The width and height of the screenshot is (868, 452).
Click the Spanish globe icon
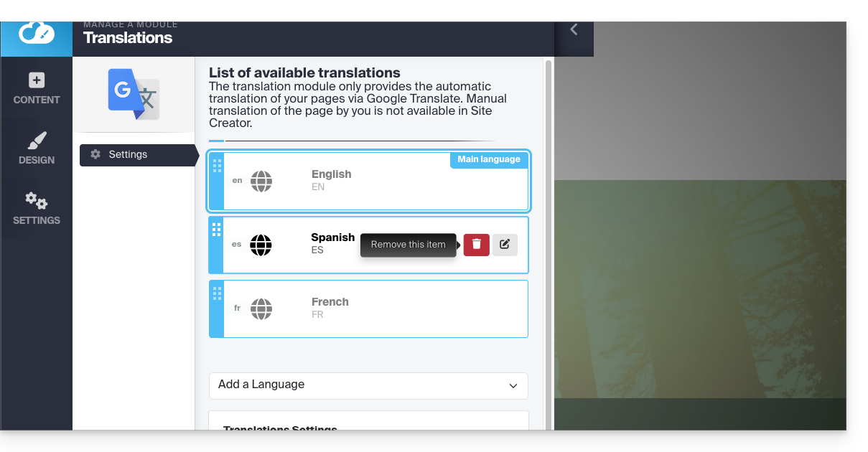pyautogui.click(x=261, y=245)
